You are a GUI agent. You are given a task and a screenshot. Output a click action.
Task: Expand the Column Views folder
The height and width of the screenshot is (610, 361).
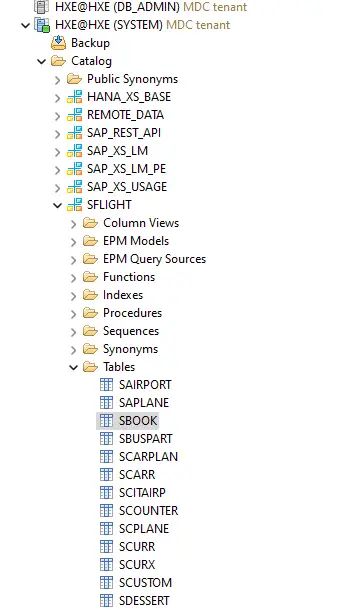74,224
